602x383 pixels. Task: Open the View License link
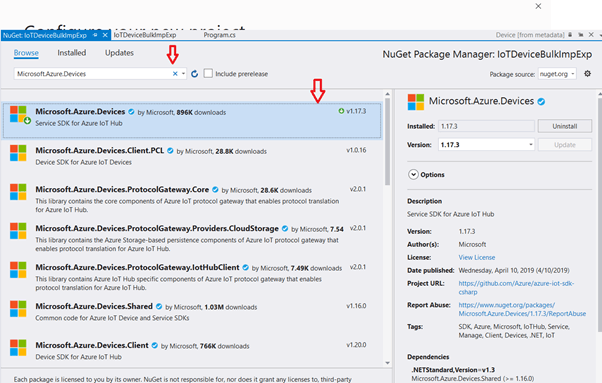[x=476, y=258]
